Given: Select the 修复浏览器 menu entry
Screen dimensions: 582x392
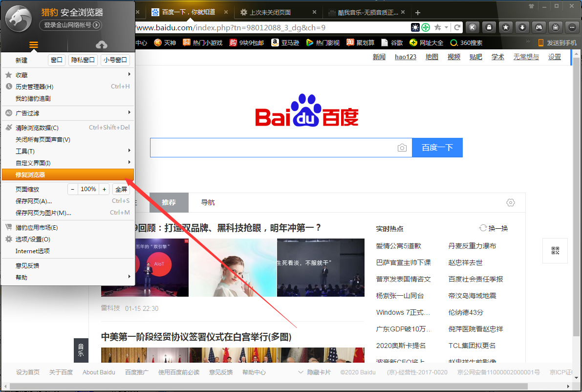Looking at the screenshot, I should coord(29,174).
